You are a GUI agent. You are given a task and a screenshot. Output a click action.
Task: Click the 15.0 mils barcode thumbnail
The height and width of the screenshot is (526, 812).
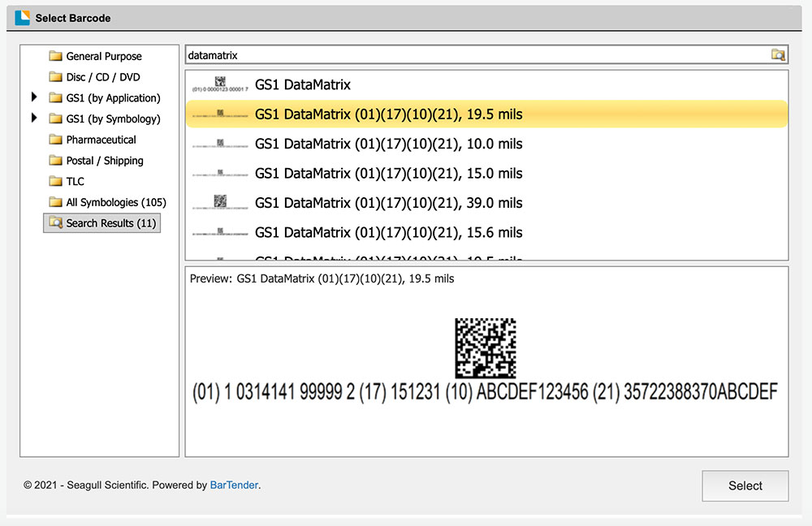pos(220,173)
